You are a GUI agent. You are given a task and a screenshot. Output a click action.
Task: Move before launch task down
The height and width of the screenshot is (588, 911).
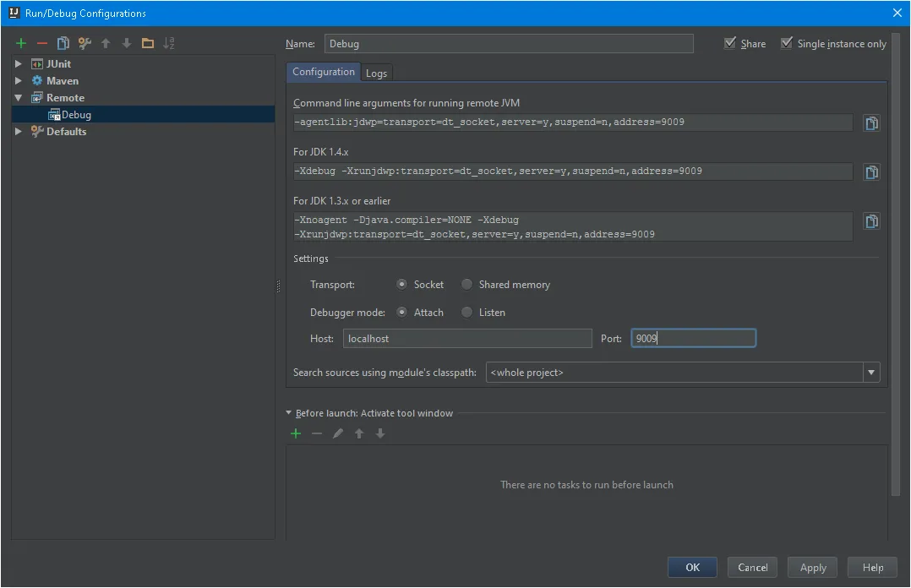pyautogui.click(x=380, y=433)
